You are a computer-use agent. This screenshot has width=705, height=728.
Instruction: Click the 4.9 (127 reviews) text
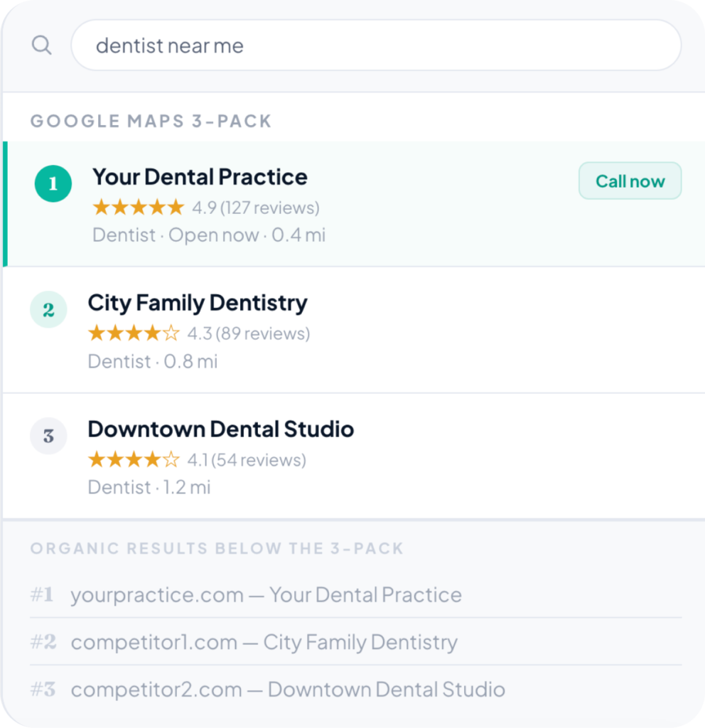point(256,208)
